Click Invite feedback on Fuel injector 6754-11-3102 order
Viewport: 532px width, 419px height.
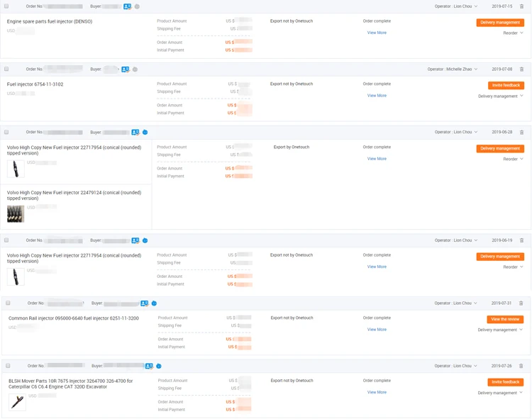point(506,85)
